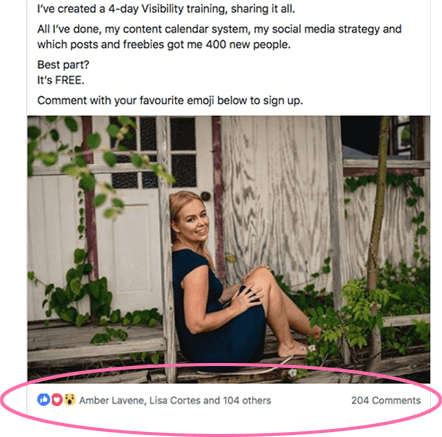Click the thin tree trunk in the photo
Viewport: 442px width, 437px height.
tap(377, 233)
